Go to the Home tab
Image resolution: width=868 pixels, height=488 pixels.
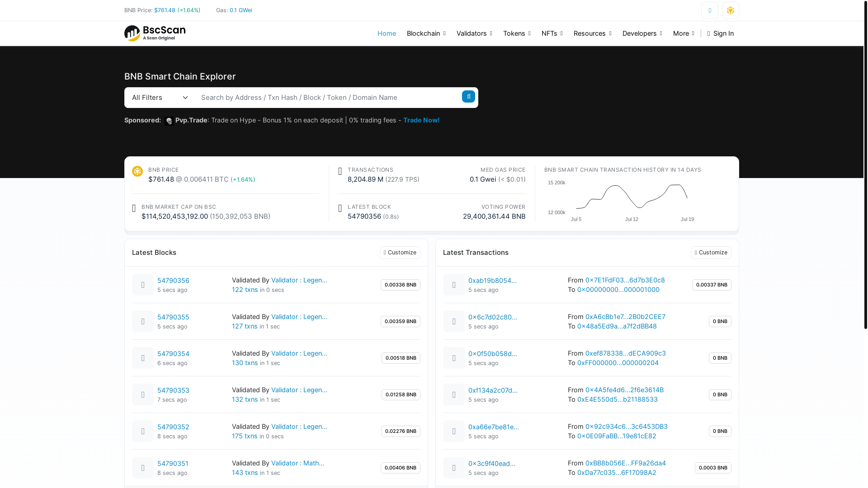(x=387, y=33)
